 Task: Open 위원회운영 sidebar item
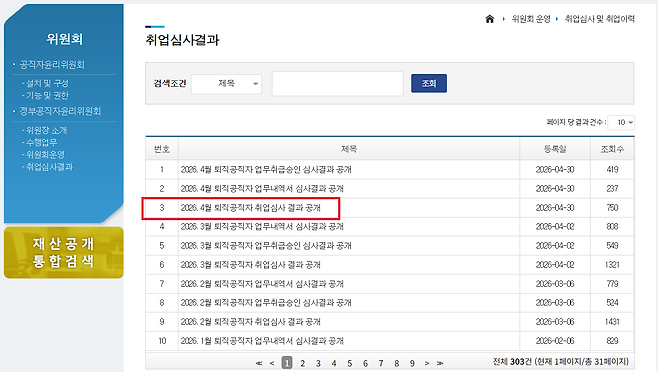(45, 155)
